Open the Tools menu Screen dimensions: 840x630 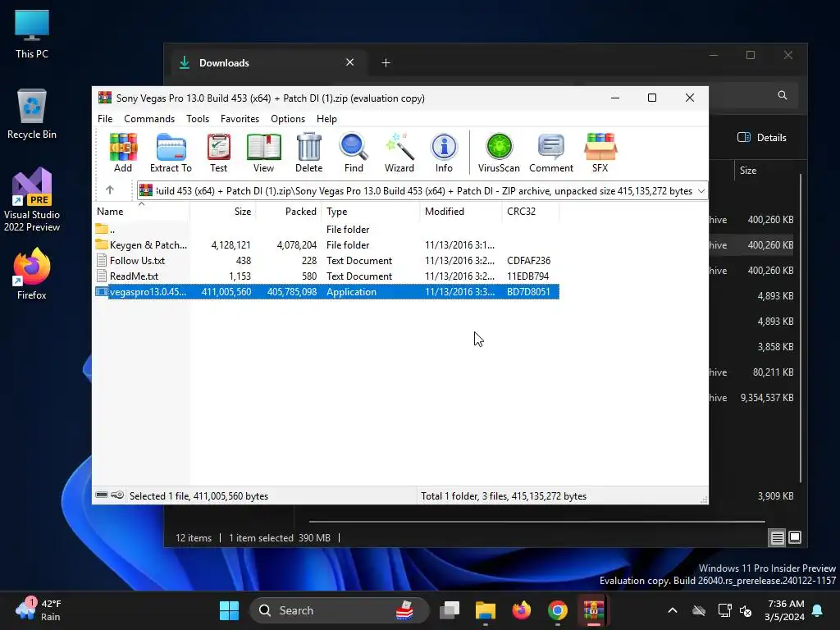point(198,119)
